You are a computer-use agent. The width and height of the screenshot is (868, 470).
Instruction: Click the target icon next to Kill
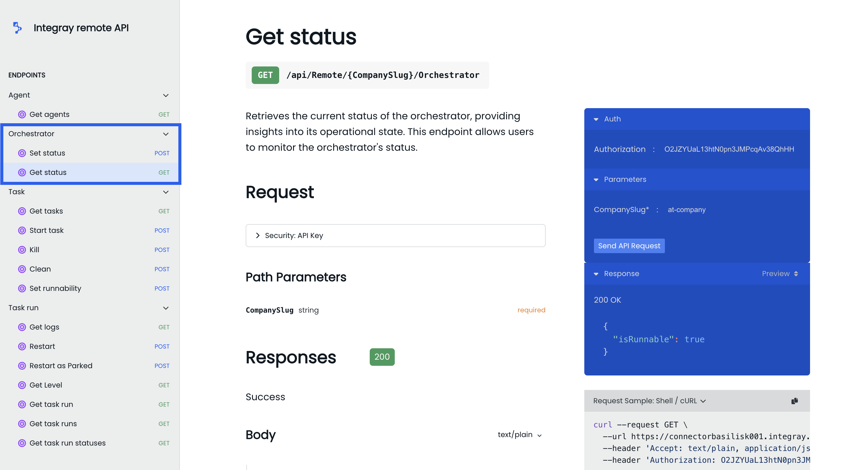click(x=22, y=250)
